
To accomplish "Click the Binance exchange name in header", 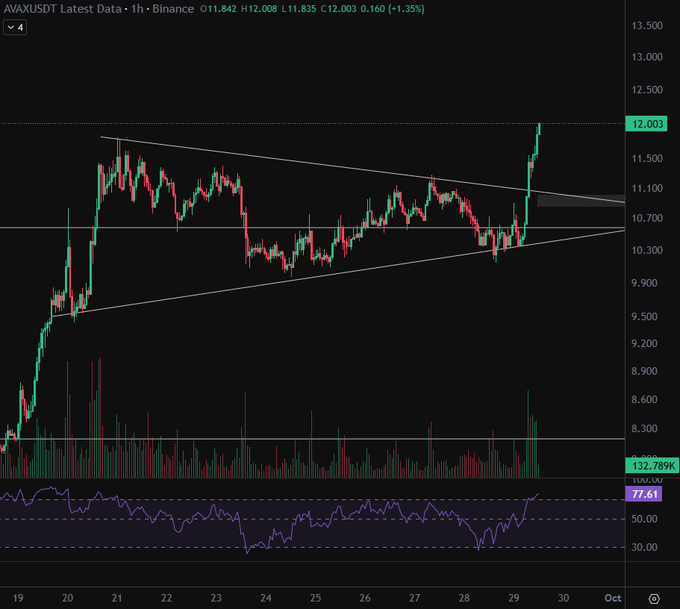I will (x=173, y=9).
